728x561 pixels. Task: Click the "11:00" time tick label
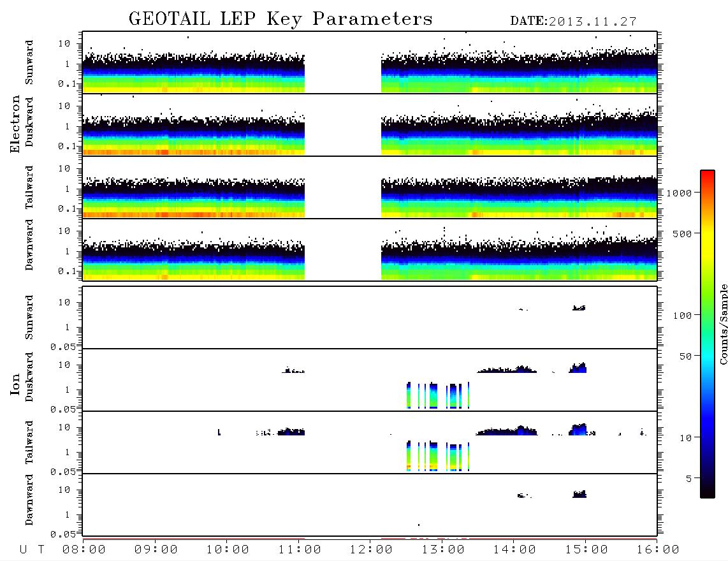tap(300, 550)
